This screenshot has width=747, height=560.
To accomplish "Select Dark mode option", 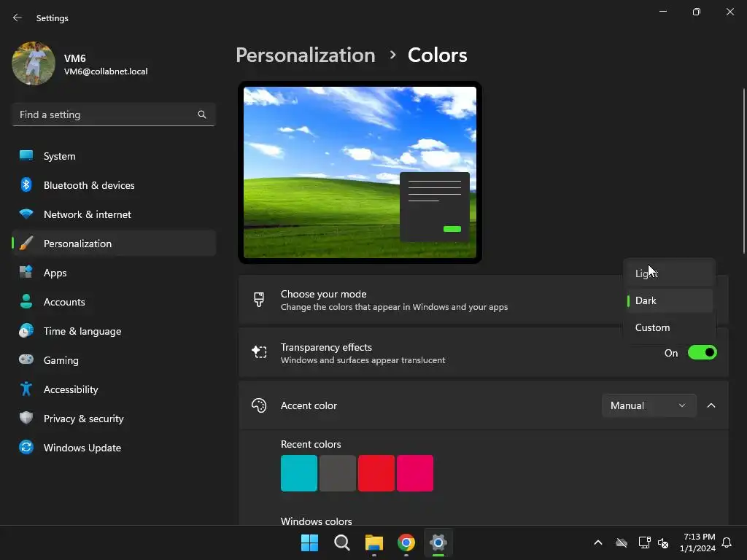I will tap(670, 300).
